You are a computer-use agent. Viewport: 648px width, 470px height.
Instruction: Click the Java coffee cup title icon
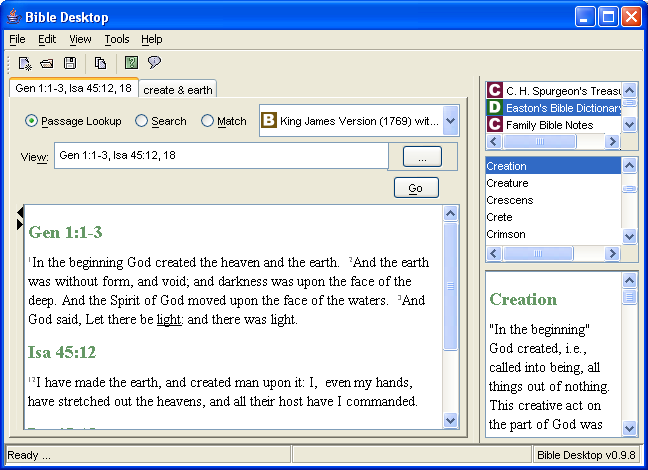14,17
